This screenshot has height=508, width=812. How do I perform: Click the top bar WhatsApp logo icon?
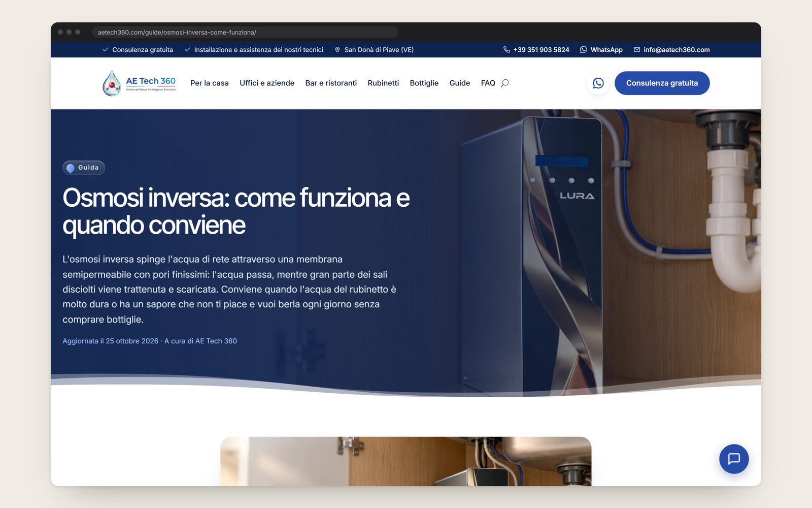point(584,50)
